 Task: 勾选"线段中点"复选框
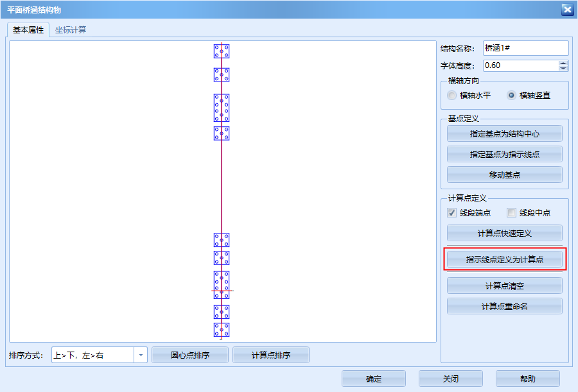pos(511,212)
